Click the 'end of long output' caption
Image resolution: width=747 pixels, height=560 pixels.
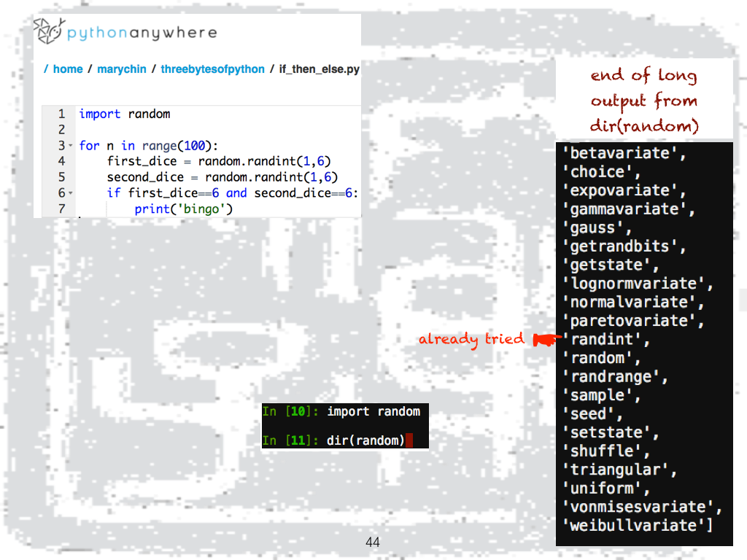tap(644, 101)
